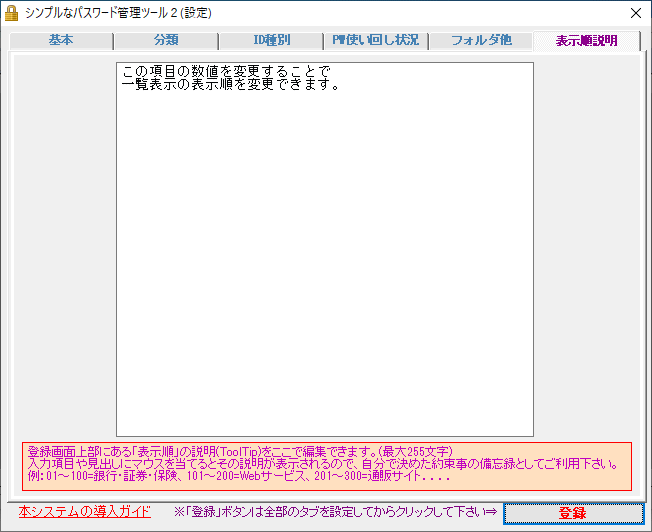652x532 pixels.
Task: Open the 本システムの導入ガイド link
Action: click(84, 512)
